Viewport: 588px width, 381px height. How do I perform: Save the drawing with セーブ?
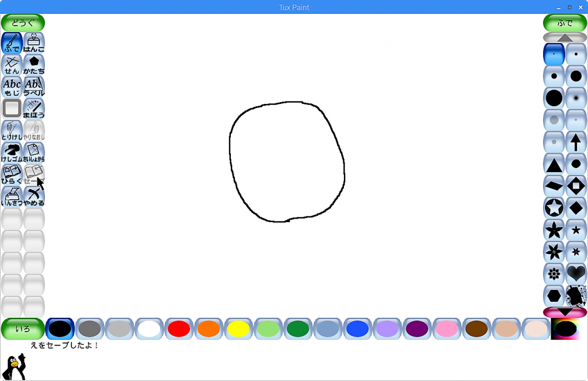(x=34, y=175)
